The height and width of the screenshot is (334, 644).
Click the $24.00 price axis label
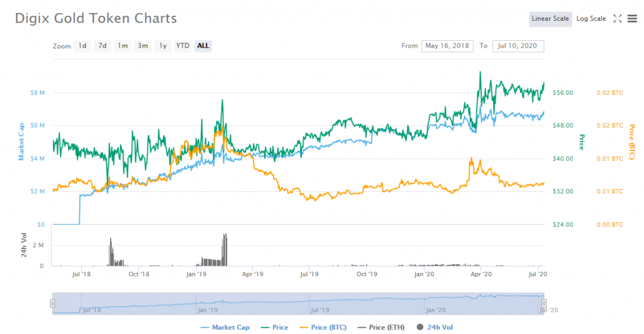tap(563, 225)
